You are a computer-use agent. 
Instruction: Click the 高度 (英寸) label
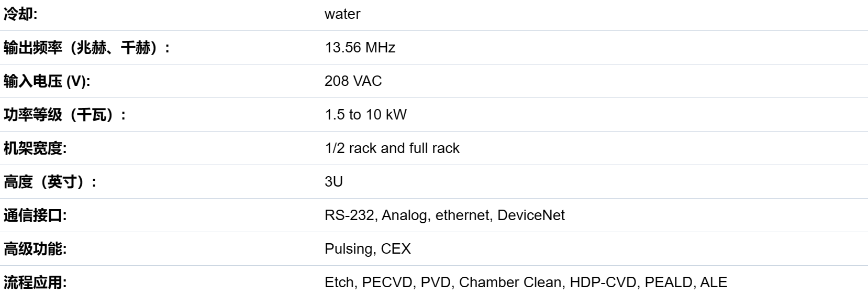[50, 182]
